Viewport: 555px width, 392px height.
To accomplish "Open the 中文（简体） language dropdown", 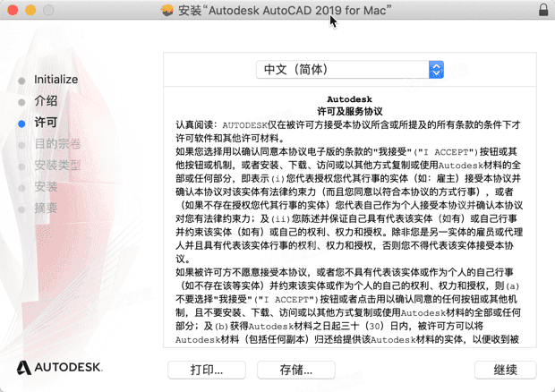I will [349, 69].
